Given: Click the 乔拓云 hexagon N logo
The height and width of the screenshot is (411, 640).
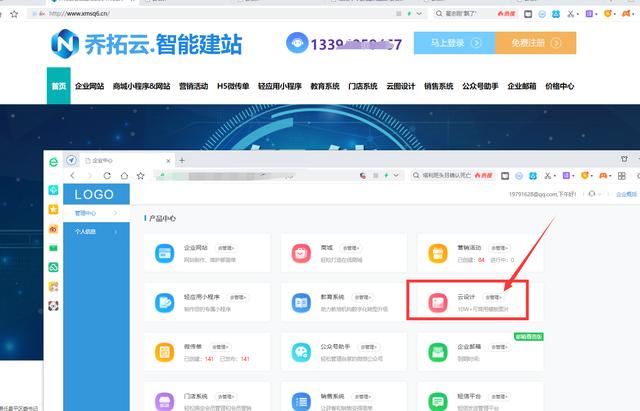Looking at the screenshot, I should pos(65,43).
